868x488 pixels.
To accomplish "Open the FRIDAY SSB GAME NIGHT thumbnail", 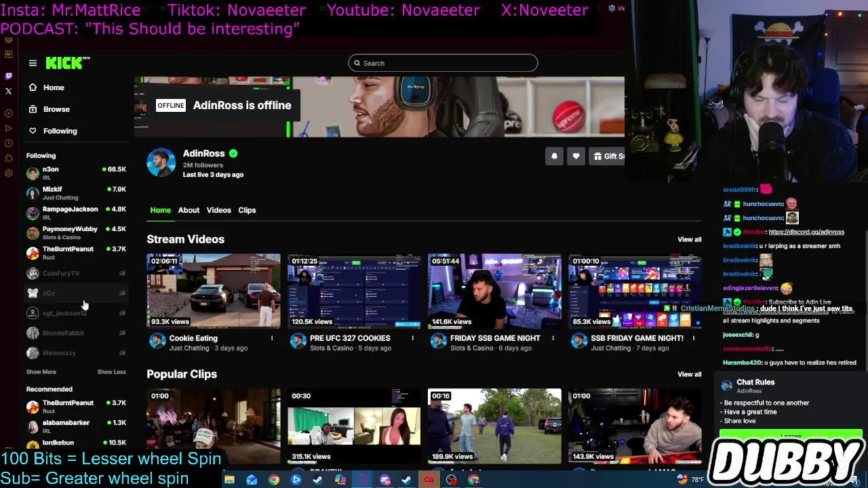I will (494, 291).
